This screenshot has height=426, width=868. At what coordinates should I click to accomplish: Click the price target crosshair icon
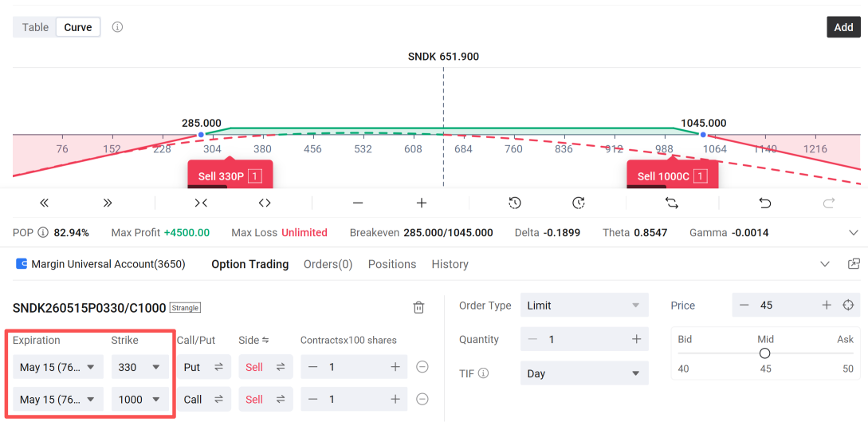pos(848,306)
